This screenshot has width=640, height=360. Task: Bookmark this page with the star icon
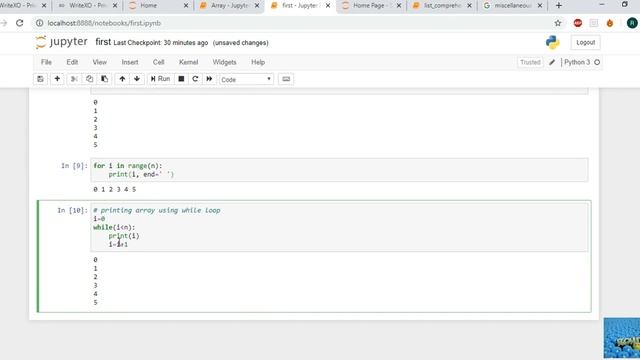pos(558,23)
